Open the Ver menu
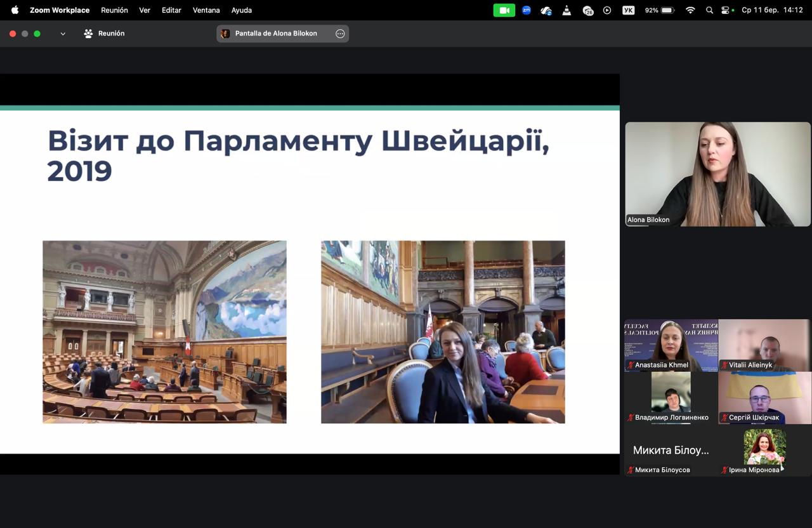812x528 pixels. (145, 10)
